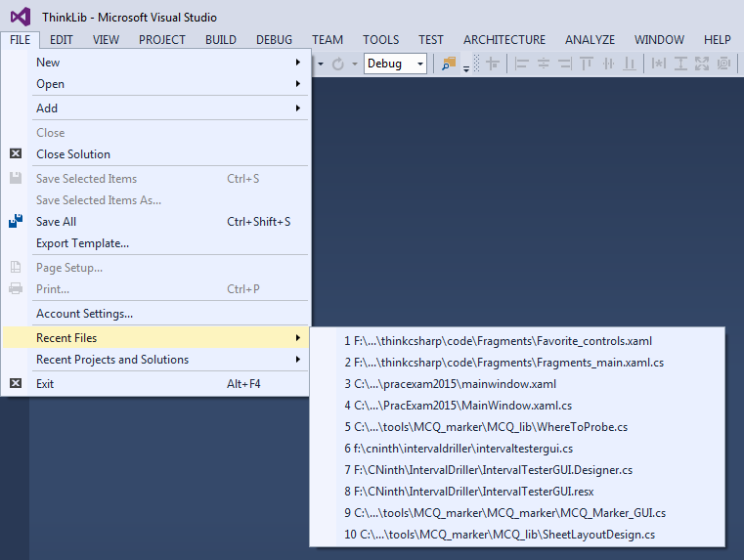
Task: Open recent file Fragments_main.xaml.cs
Action: pyautogui.click(x=517, y=363)
